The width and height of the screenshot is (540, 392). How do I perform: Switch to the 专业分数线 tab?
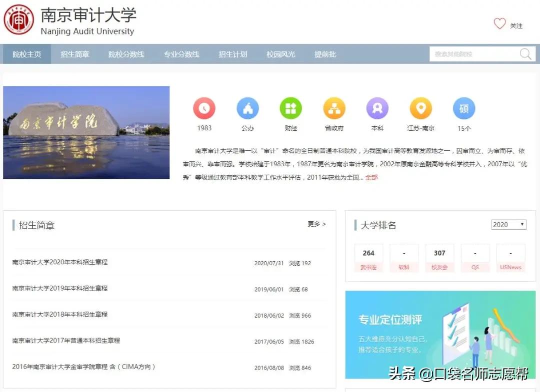coord(181,54)
